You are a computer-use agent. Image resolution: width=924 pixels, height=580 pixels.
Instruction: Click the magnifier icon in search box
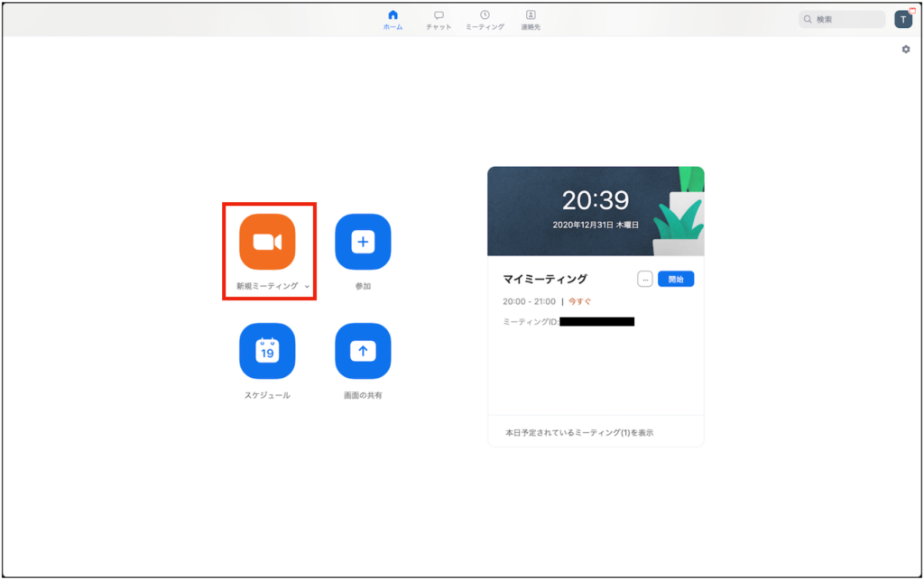point(808,19)
